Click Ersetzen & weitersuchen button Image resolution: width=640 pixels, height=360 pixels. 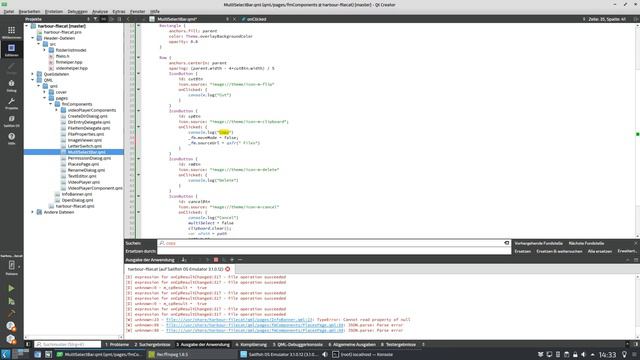559,251
